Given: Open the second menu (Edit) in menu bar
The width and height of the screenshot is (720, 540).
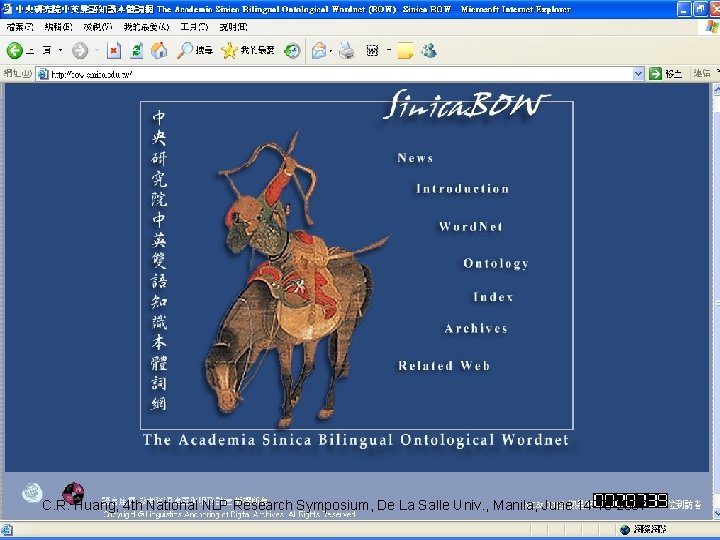Looking at the screenshot, I should (x=58, y=27).
